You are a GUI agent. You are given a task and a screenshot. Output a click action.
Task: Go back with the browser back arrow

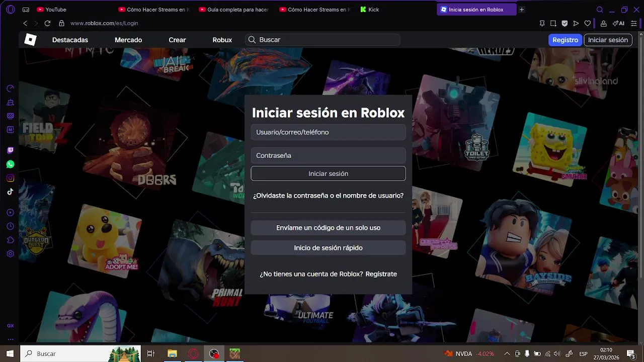pyautogui.click(x=25, y=23)
